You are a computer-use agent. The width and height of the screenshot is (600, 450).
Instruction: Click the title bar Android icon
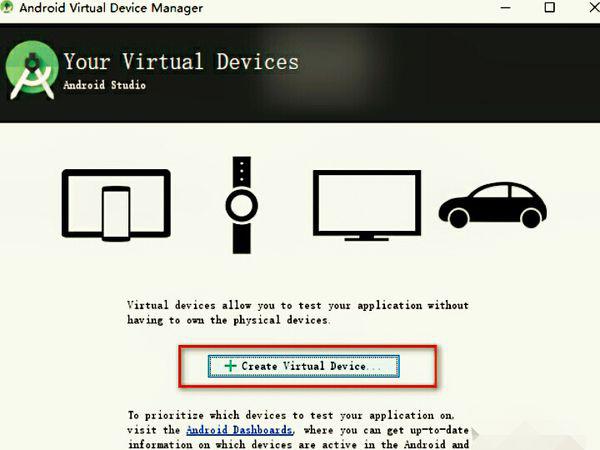coord(7,7)
